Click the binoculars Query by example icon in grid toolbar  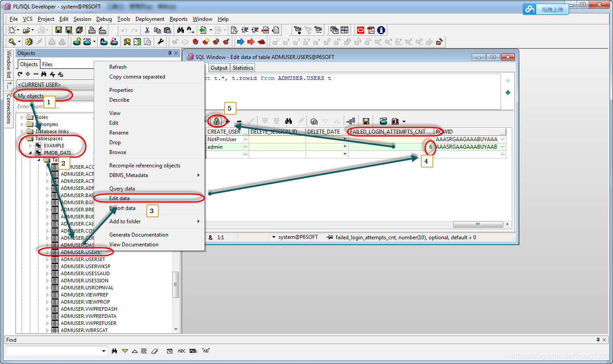288,121
